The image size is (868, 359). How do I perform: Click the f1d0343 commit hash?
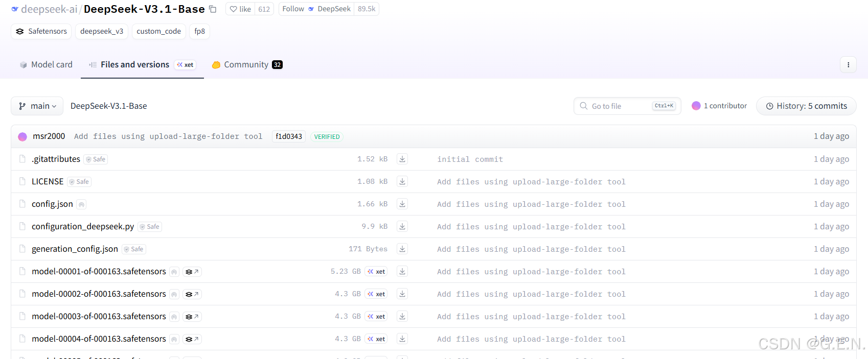click(x=289, y=136)
